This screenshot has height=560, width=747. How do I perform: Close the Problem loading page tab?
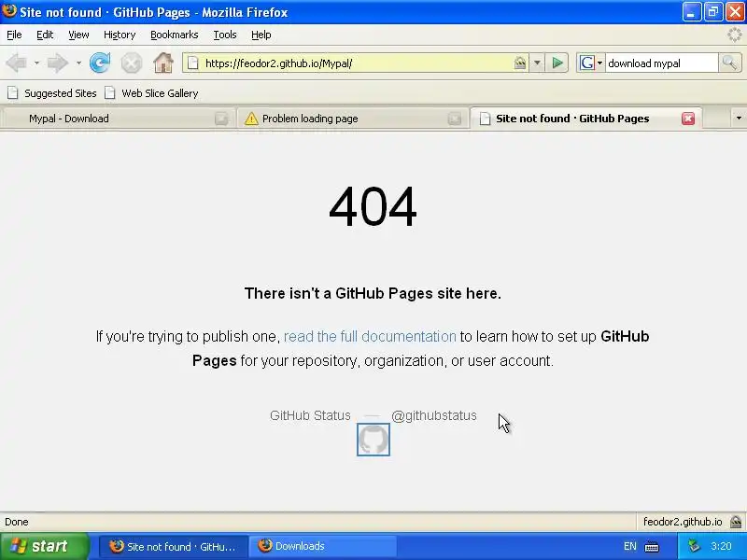point(455,119)
